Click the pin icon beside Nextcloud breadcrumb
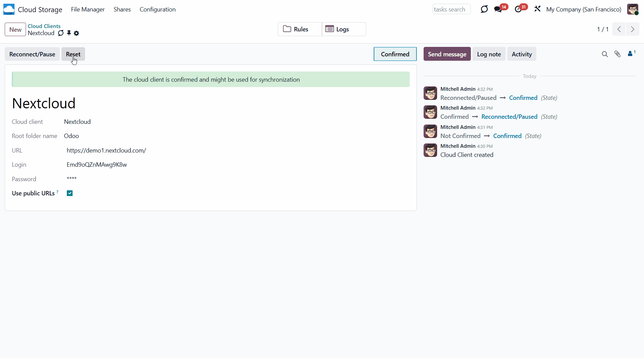This screenshot has width=644, height=358. click(69, 33)
